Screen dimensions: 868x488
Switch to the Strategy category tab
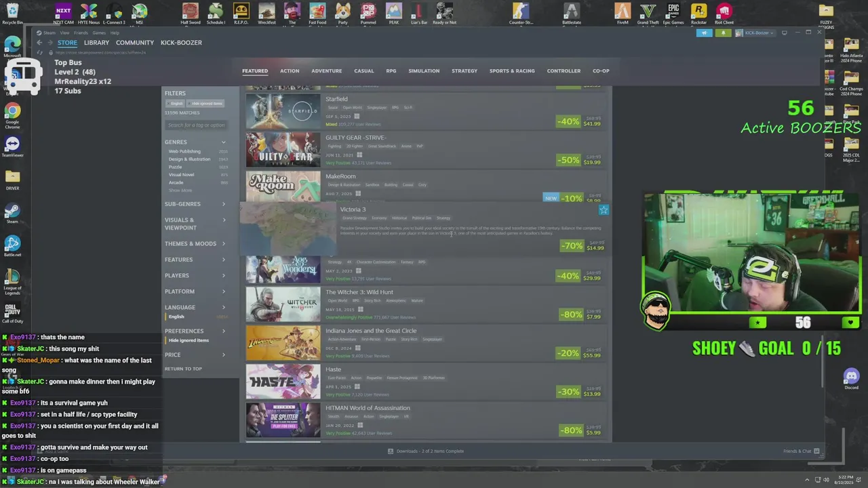[465, 70]
